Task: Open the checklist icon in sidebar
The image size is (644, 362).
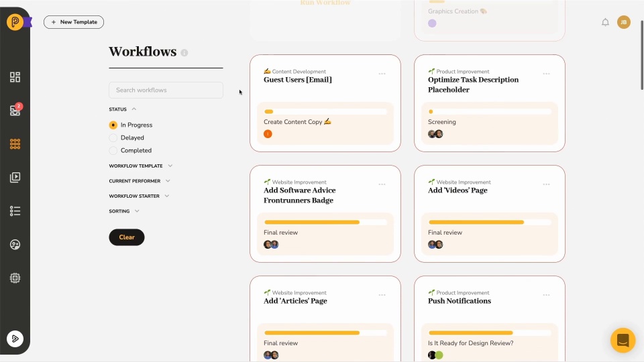Action: 15,211
